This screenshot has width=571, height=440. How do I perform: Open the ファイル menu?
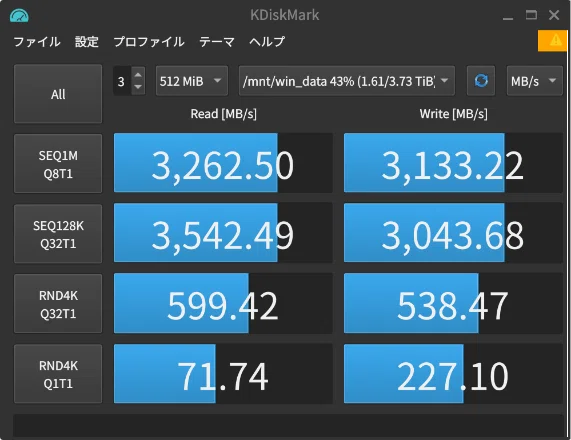coord(37,42)
